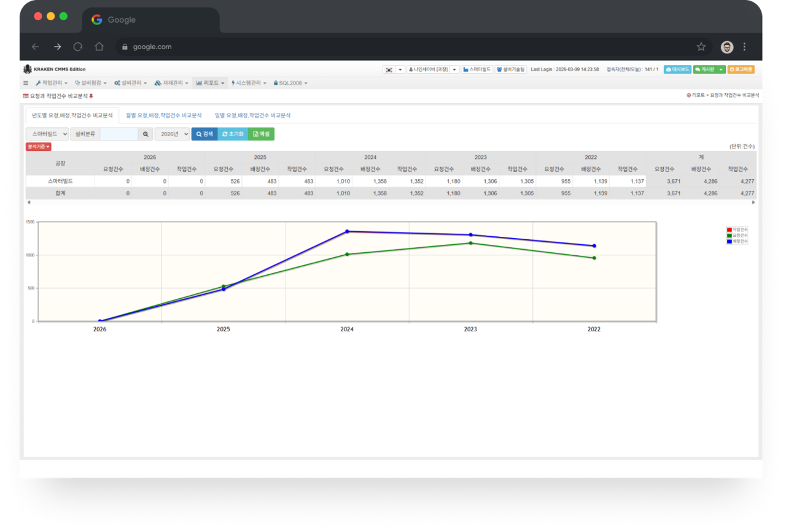
Task: Expand the red 분석기준 dropdown
Action: click(38, 147)
